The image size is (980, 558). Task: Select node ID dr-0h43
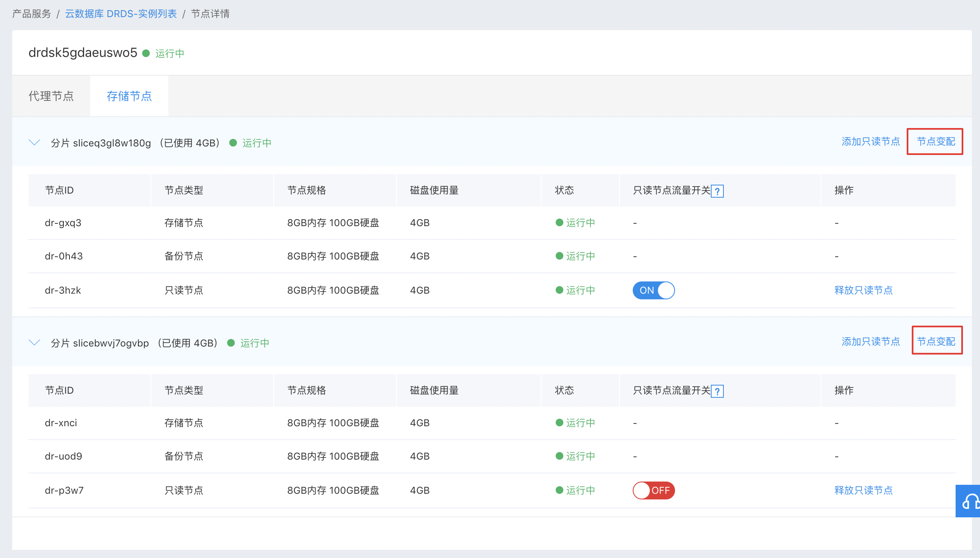point(64,256)
